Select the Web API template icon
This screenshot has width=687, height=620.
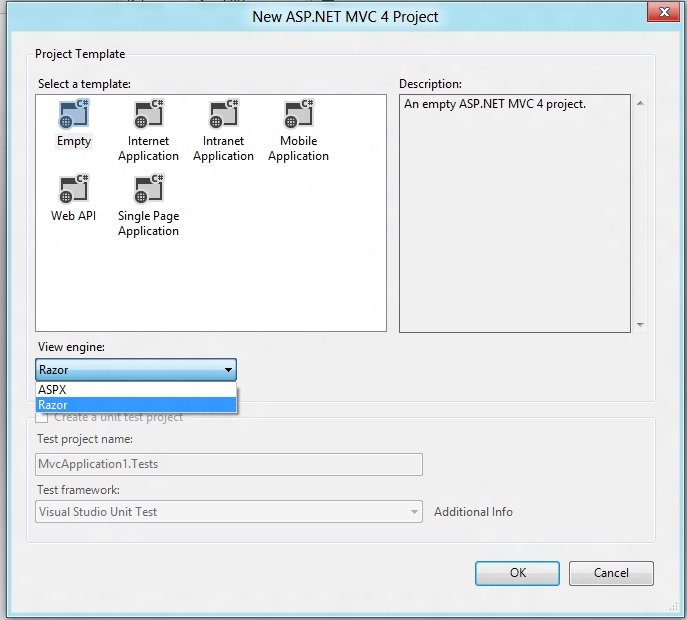74,189
